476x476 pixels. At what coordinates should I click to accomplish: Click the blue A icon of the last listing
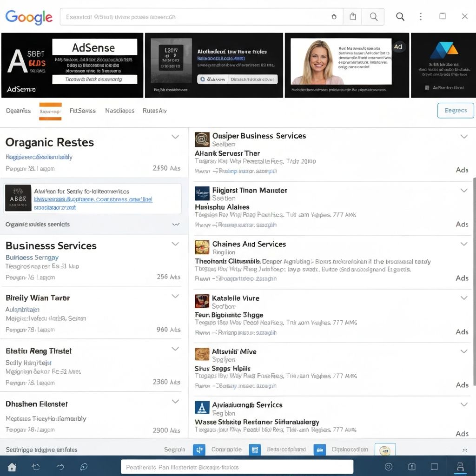202,408
